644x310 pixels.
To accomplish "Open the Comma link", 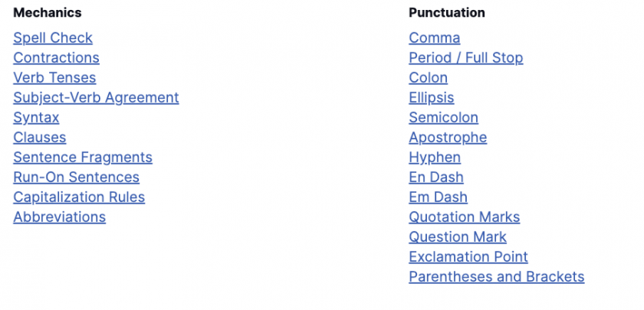I will coord(435,38).
